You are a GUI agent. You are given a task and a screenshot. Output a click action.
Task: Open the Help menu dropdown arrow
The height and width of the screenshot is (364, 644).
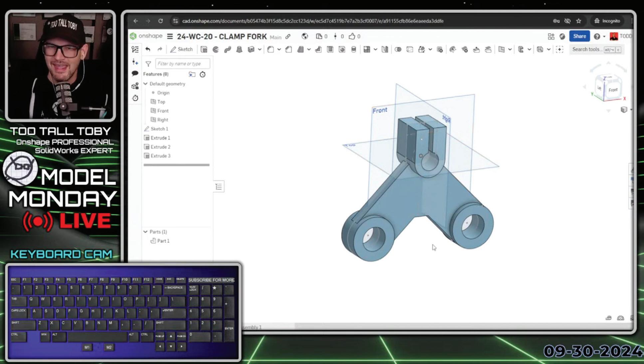604,36
